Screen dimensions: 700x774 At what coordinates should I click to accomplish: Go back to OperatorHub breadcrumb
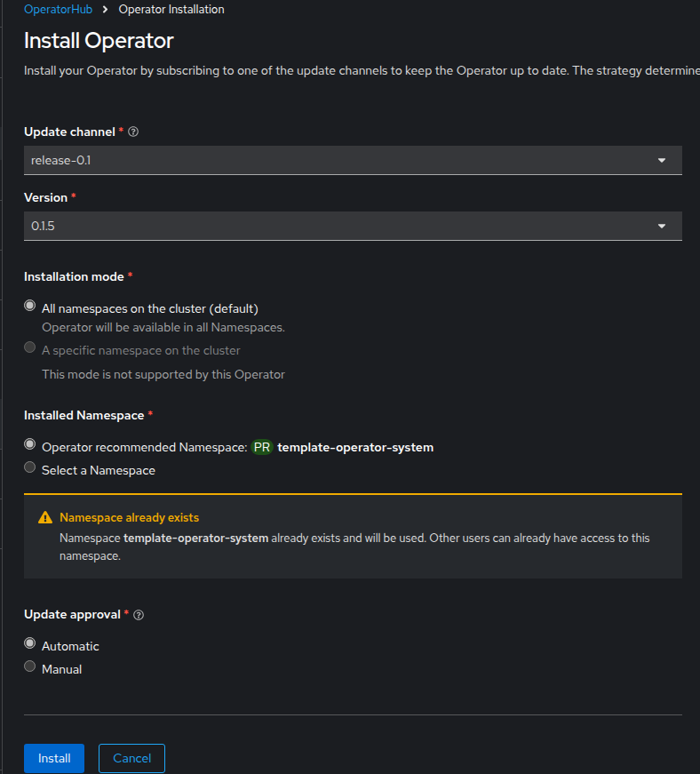coord(58,10)
